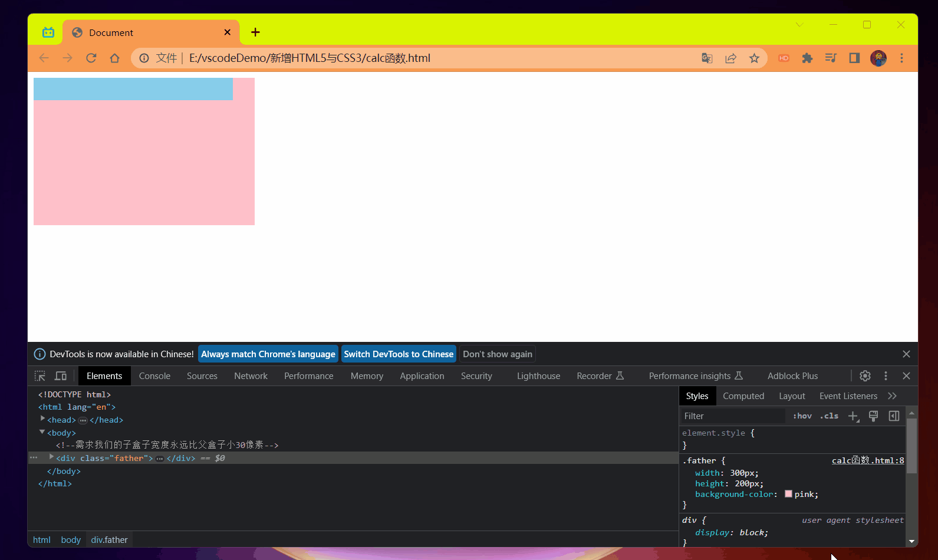The width and height of the screenshot is (938, 560).
Task: Switch to the Elements panel
Action: point(104,375)
